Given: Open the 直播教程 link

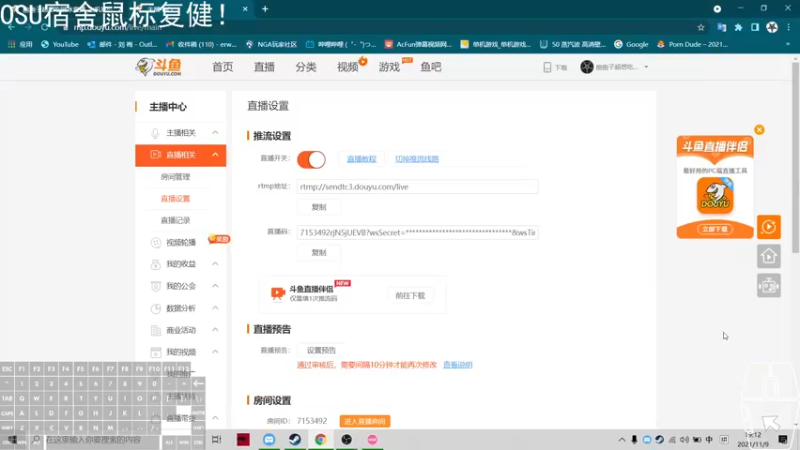Looking at the screenshot, I should tap(361, 159).
